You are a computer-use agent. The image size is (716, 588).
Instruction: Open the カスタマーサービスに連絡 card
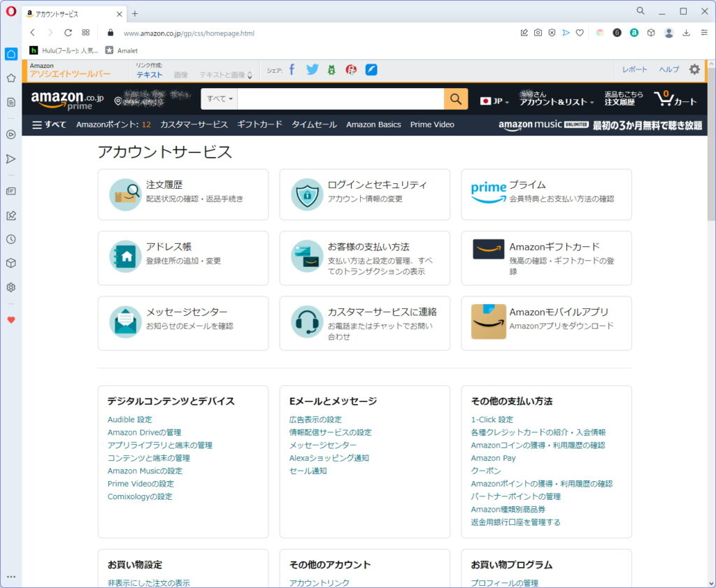pos(365,323)
